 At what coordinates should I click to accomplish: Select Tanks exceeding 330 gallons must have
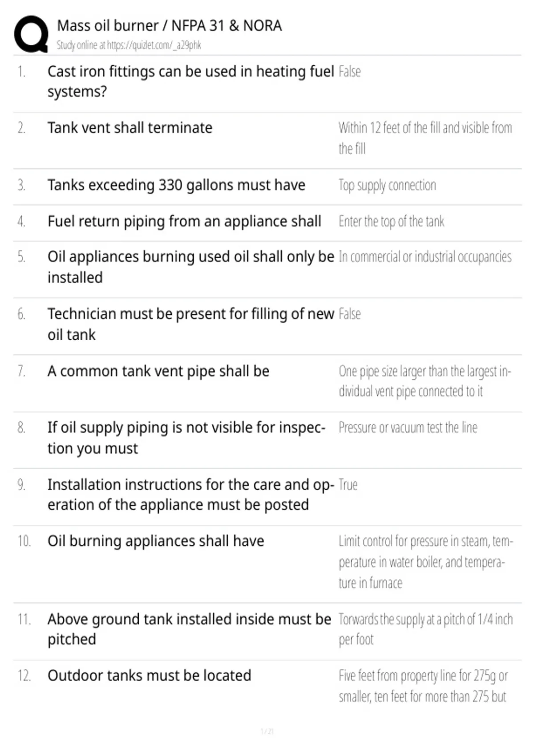(176, 185)
